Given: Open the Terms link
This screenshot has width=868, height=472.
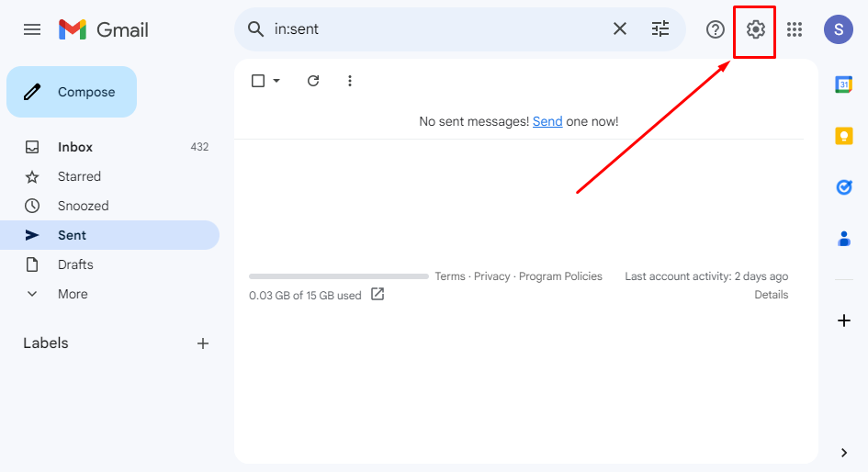Looking at the screenshot, I should click(450, 276).
